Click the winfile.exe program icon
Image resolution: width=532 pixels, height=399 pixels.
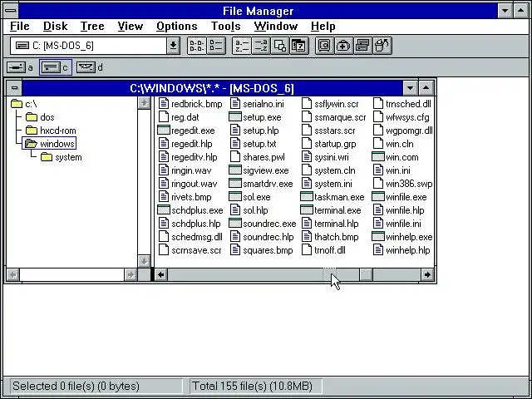click(378, 197)
